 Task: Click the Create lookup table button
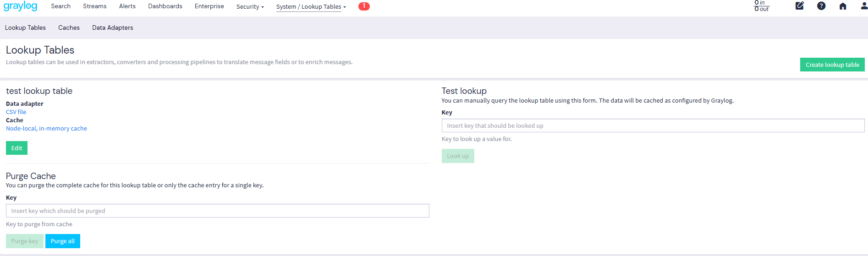coord(832,65)
